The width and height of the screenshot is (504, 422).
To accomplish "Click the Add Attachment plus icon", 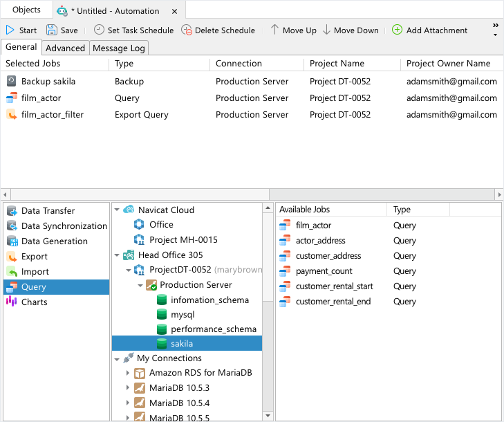I will [397, 30].
